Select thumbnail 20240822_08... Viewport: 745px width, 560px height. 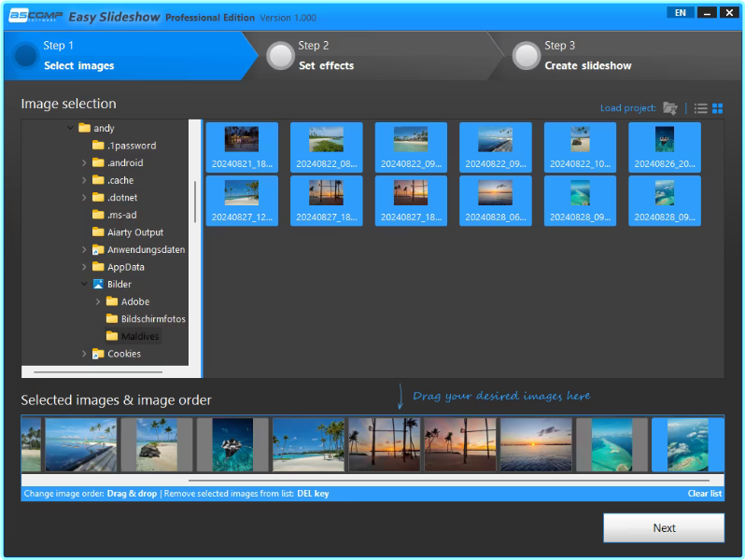(x=327, y=147)
